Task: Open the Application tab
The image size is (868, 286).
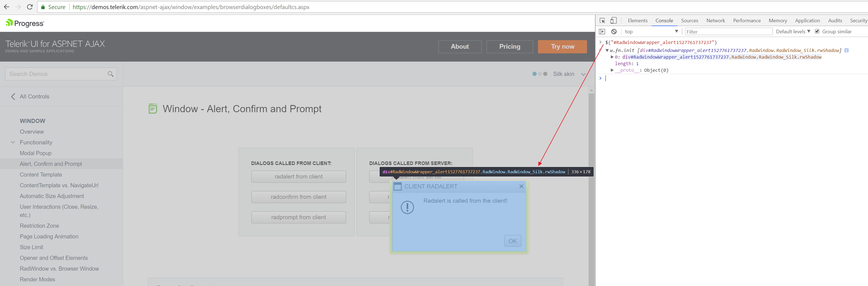Action: (807, 21)
